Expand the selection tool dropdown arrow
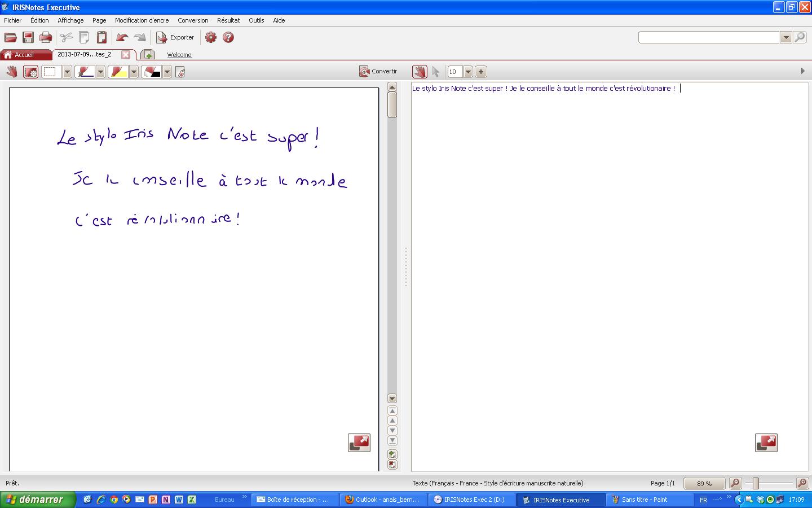 coord(67,72)
